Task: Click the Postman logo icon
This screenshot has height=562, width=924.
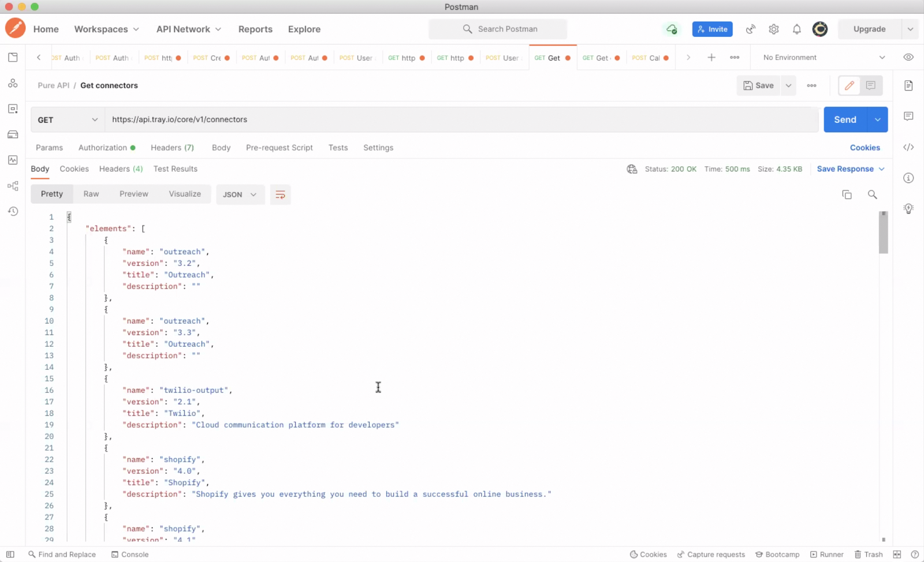Action: (x=15, y=28)
